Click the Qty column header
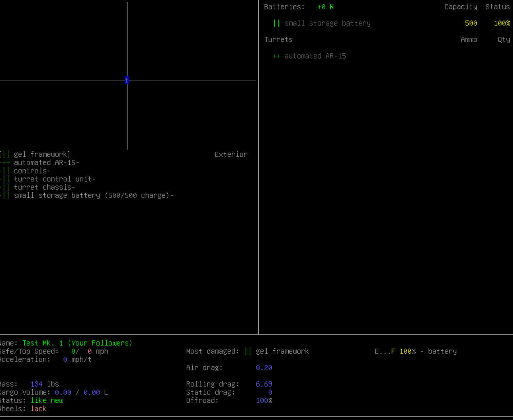This screenshot has width=513, height=420. [x=504, y=40]
